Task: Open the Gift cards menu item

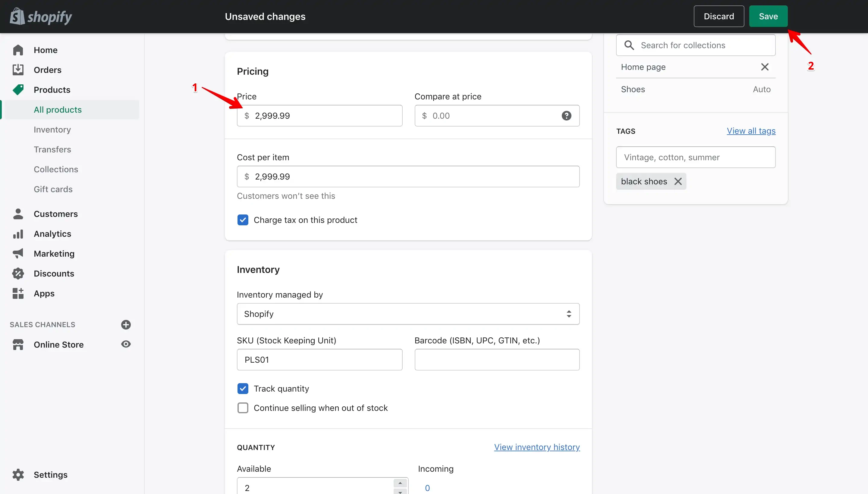Action: (x=53, y=189)
